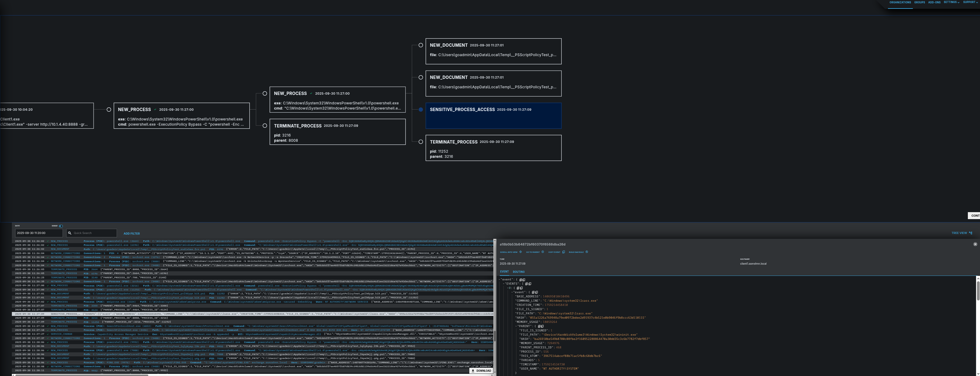Click the Build D&R Rule icon
The height and width of the screenshot is (376, 980).
(x=587, y=252)
